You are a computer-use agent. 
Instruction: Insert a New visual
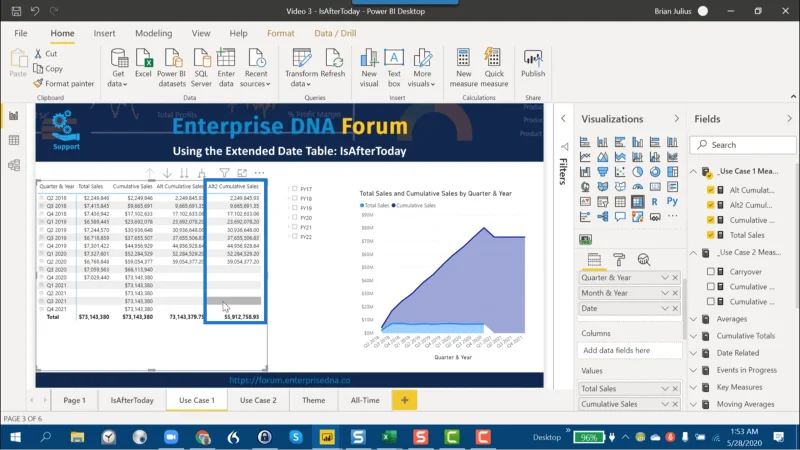tap(369, 67)
